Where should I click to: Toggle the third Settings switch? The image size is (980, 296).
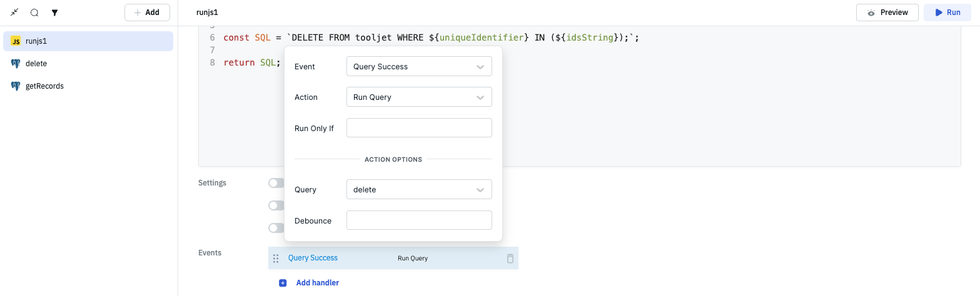[276, 228]
